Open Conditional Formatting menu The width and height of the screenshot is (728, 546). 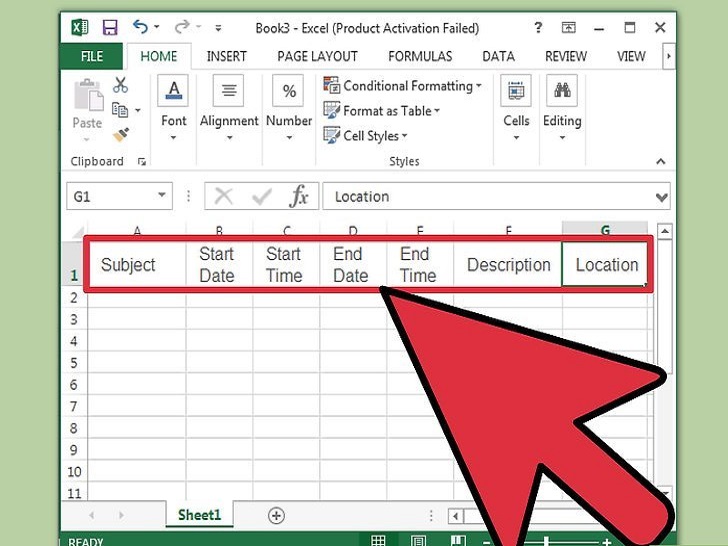tap(403, 85)
